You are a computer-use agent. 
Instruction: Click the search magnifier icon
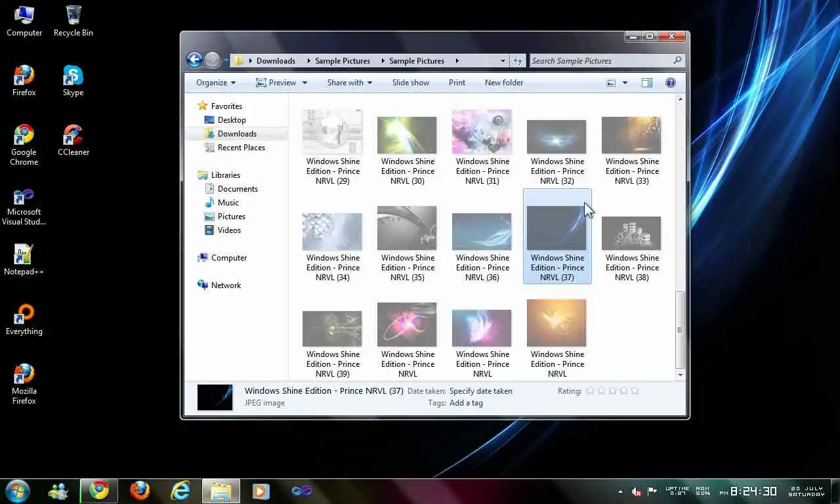[x=677, y=60]
